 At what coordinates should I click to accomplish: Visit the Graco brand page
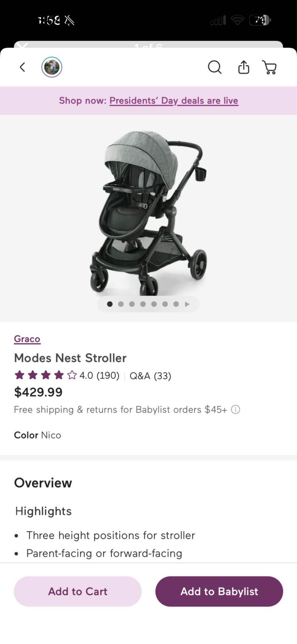tap(27, 339)
